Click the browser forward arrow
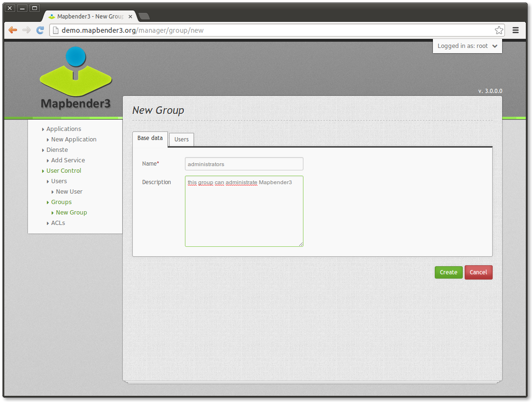Viewport: 532px width, 402px height. tap(27, 30)
